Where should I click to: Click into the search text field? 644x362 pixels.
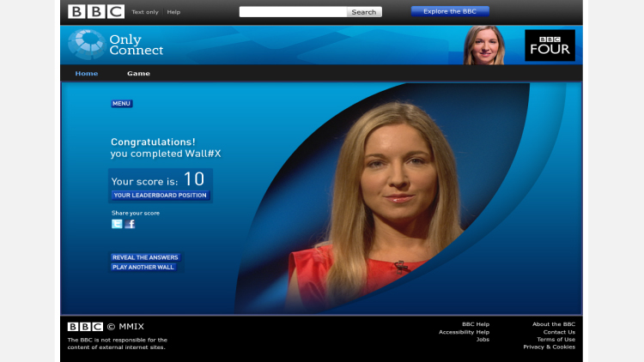click(294, 12)
